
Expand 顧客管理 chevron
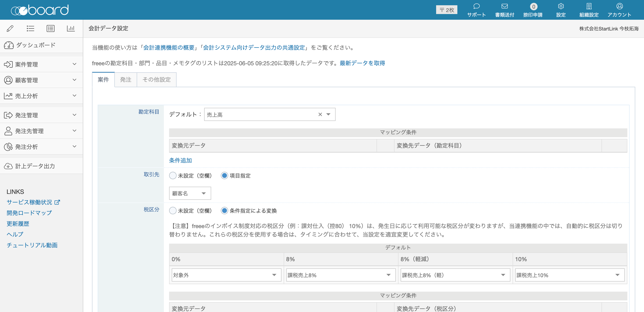[x=74, y=80]
